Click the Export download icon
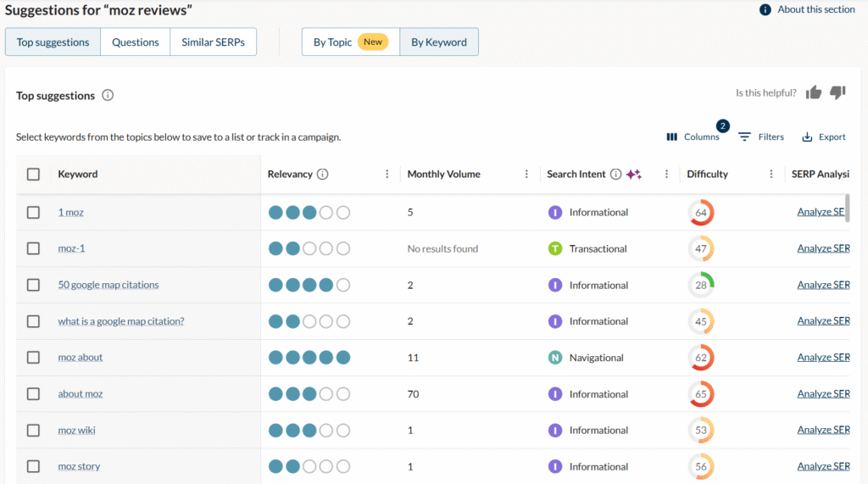 pos(807,136)
